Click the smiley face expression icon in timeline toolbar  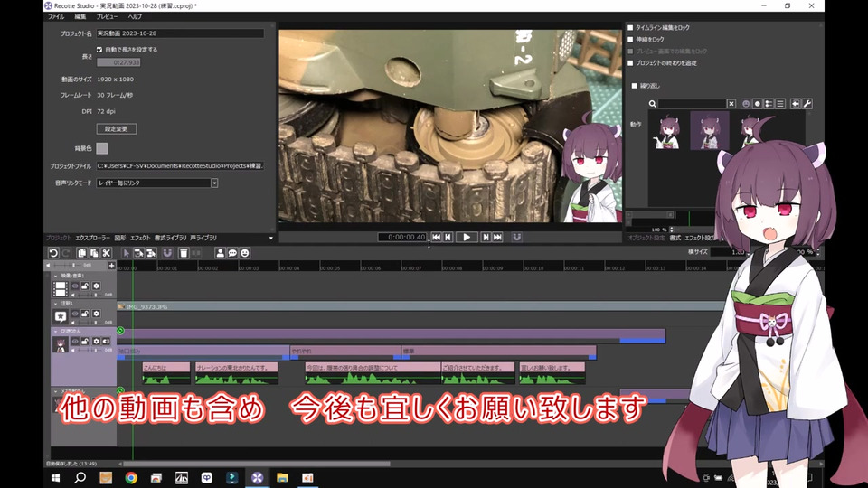point(245,253)
